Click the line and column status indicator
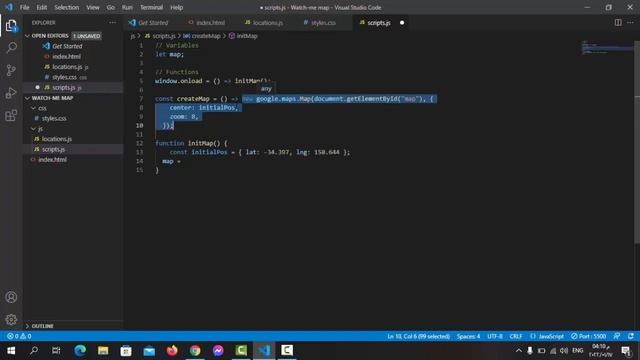 tap(418, 336)
